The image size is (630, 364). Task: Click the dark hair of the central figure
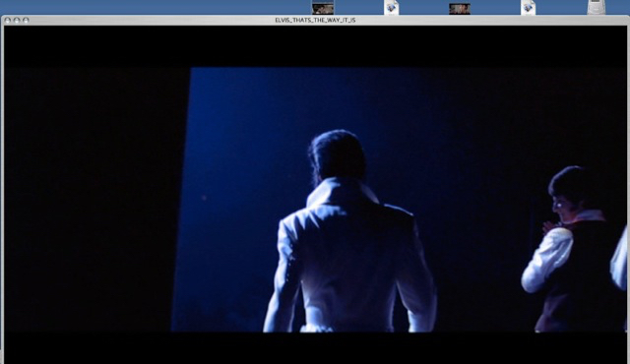(x=338, y=154)
